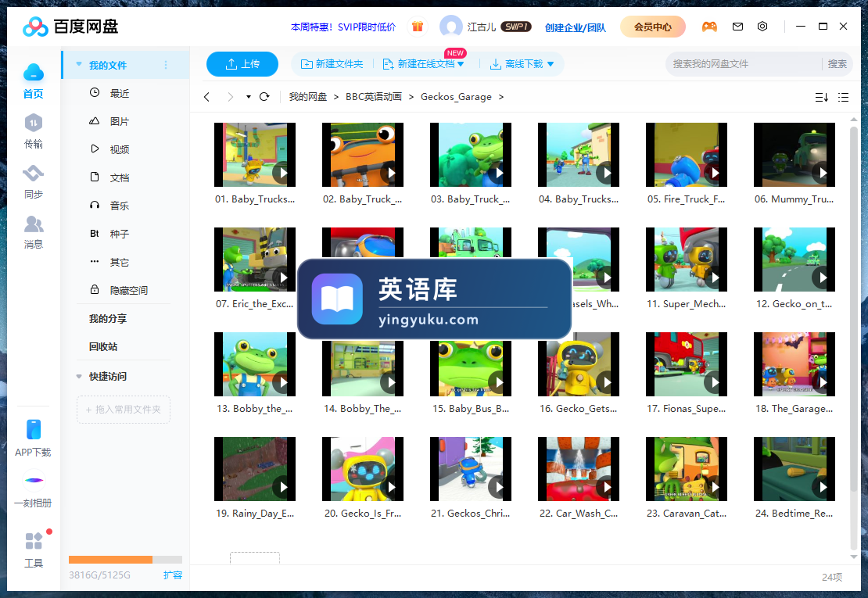Select the 12. Gecko_on_t video thumbnail

coord(794,260)
